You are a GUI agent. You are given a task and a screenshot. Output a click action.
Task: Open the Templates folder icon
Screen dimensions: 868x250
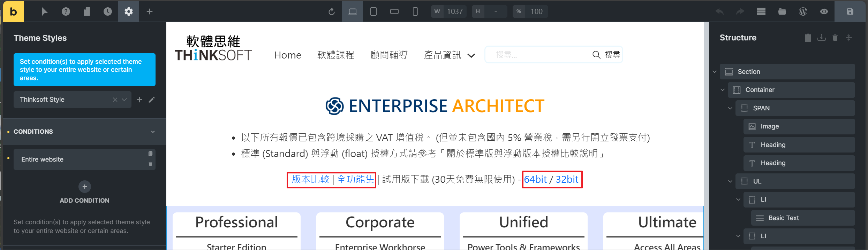pos(782,11)
